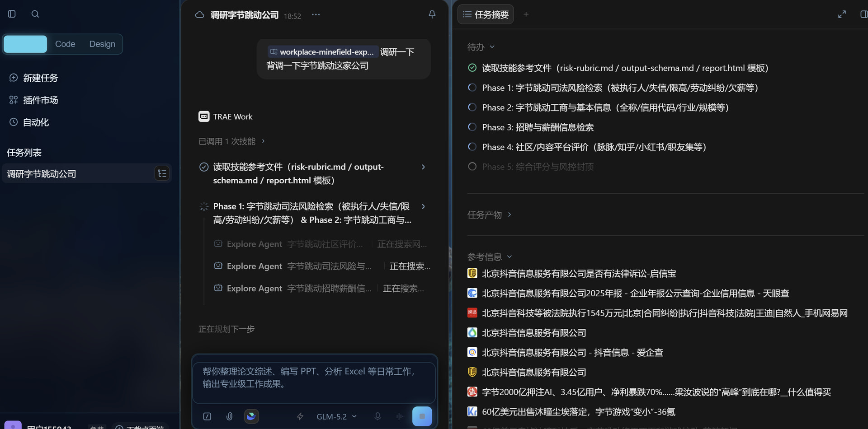Viewport: 868px width, 429px height.
Task: Collapse the 参考信息 section
Action: (x=490, y=256)
